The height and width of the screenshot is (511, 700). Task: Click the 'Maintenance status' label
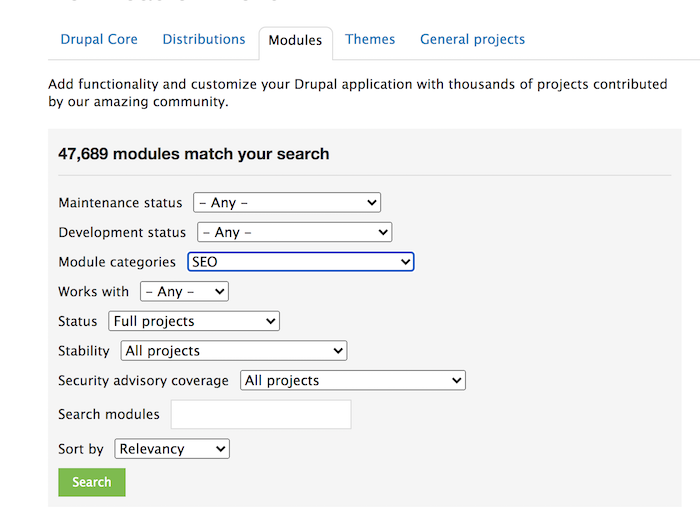click(x=120, y=203)
